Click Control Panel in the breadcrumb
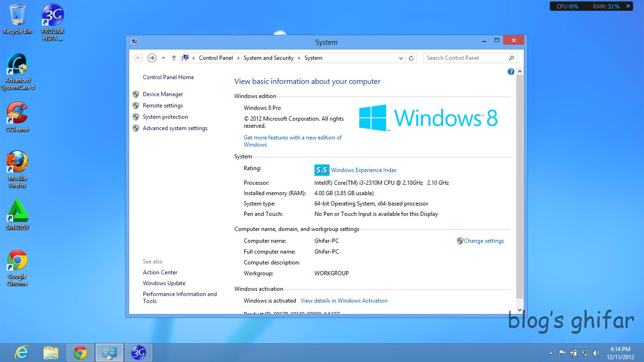This screenshot has height=362, width=644. (216, 58)
